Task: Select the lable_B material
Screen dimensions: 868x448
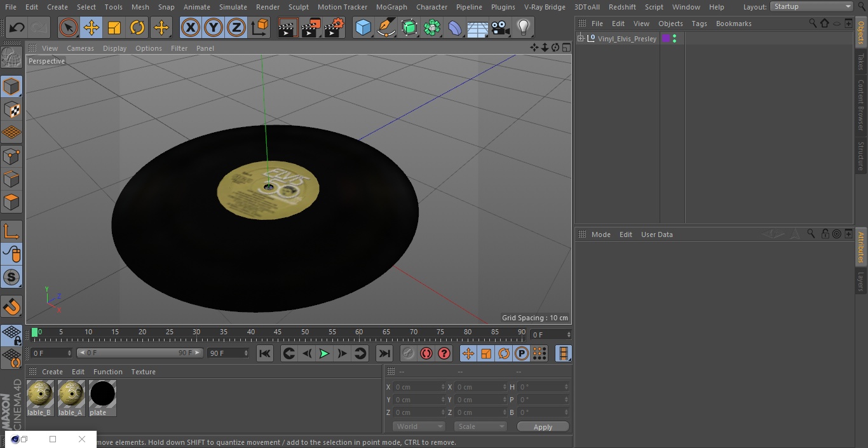Action: click(39, 398)
